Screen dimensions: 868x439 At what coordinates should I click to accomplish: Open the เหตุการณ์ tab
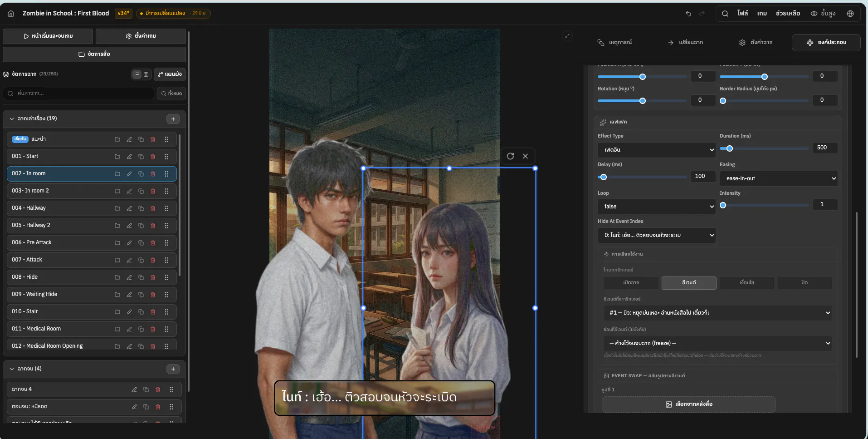click(615, 43)
